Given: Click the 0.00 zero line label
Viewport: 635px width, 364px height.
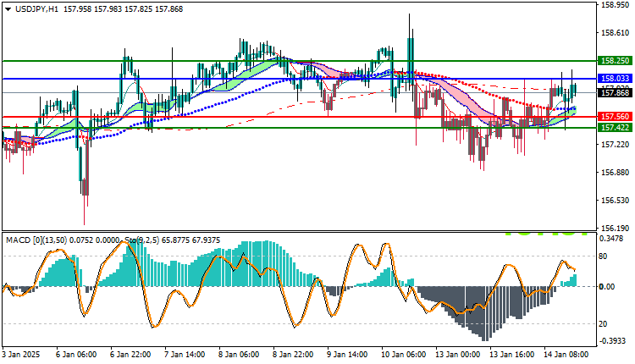Looking at the screenshot, I should tap(607, 287).
